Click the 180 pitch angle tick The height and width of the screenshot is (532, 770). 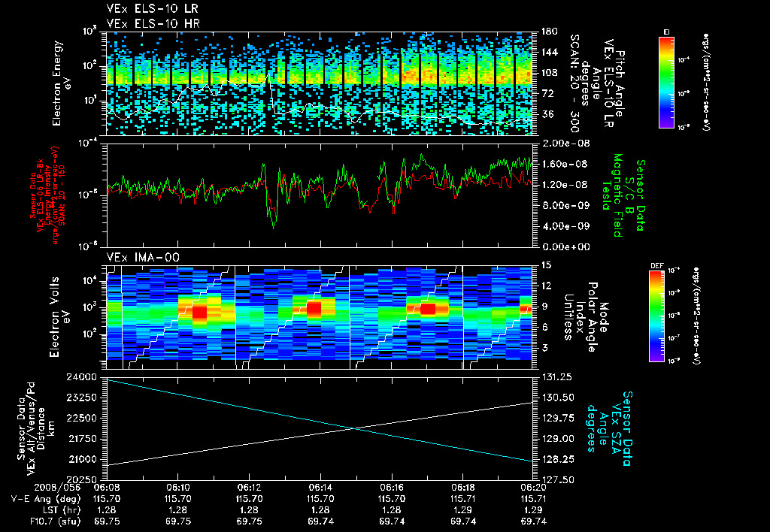click(550, 32)
